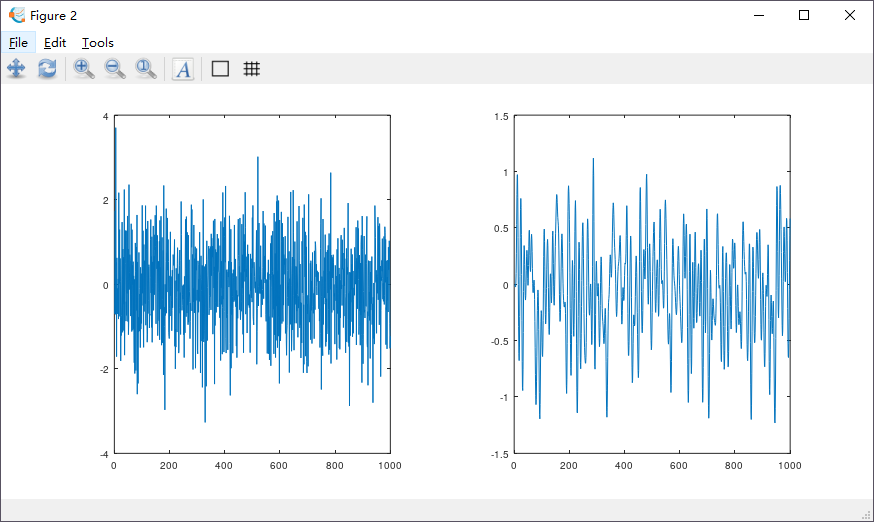Select the Zoom In magnifier
The image size is (874, 522).
tap(84, 69)
